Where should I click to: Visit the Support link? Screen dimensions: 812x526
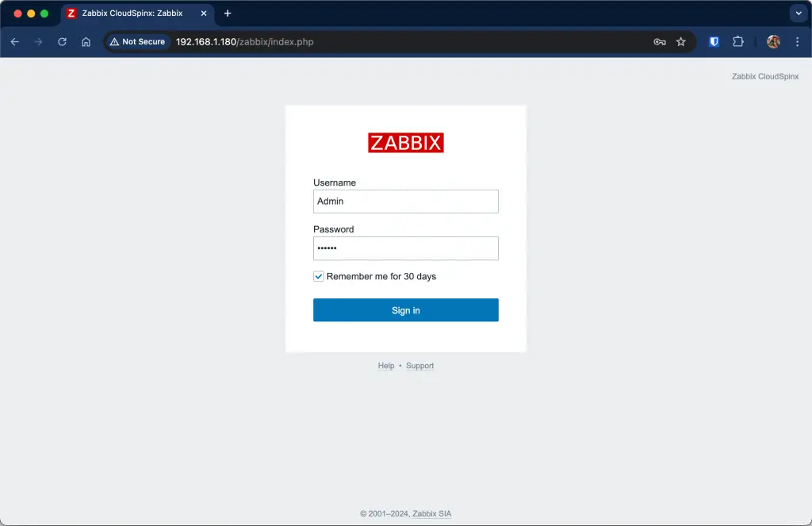tap(419, 366)
